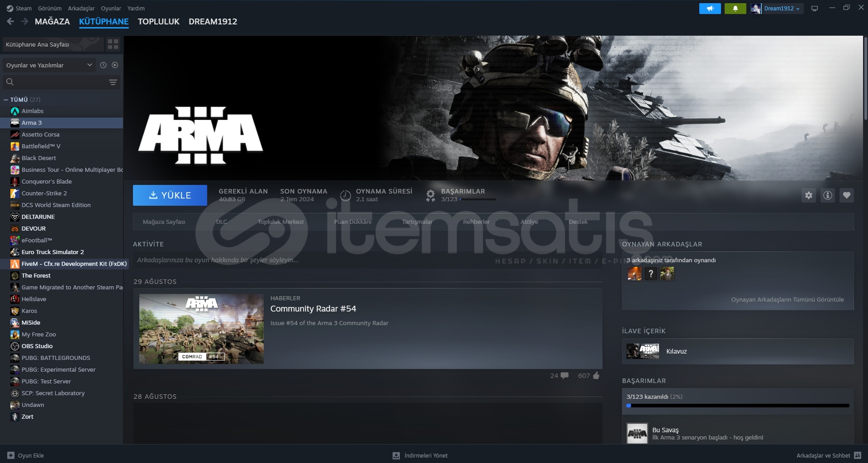Screen dimensions: 868x463
Task: Open the Tartışmalar link
Action: pyautogui.click(x=417, y=222)
